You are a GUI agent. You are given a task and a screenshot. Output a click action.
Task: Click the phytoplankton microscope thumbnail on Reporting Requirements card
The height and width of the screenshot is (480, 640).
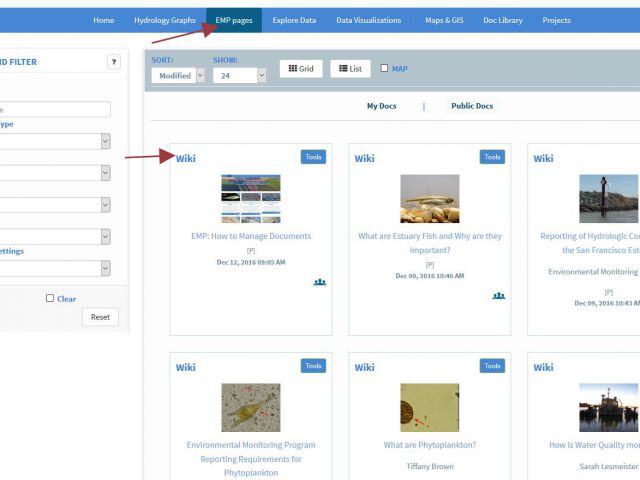(251, 407)
